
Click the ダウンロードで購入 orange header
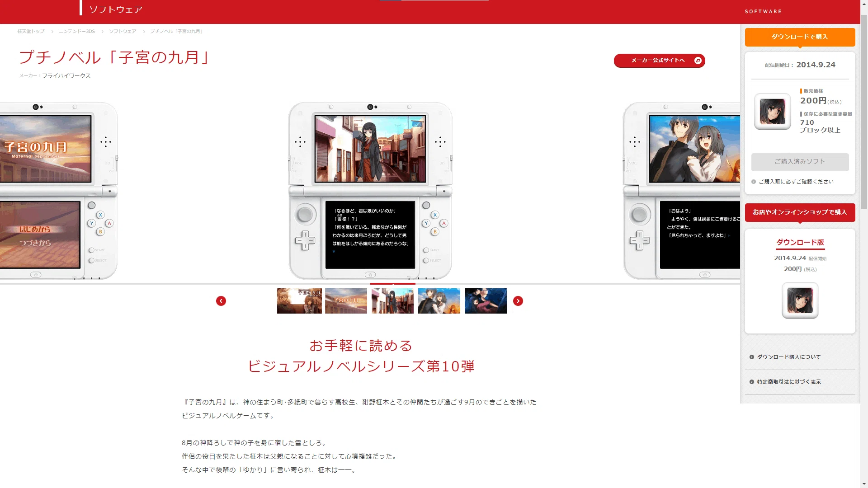[800, 37]
